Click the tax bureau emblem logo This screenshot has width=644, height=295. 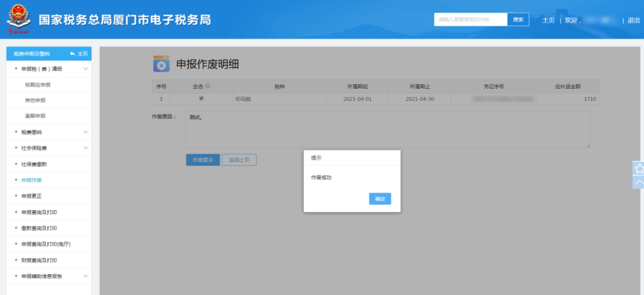pos(19,19)
